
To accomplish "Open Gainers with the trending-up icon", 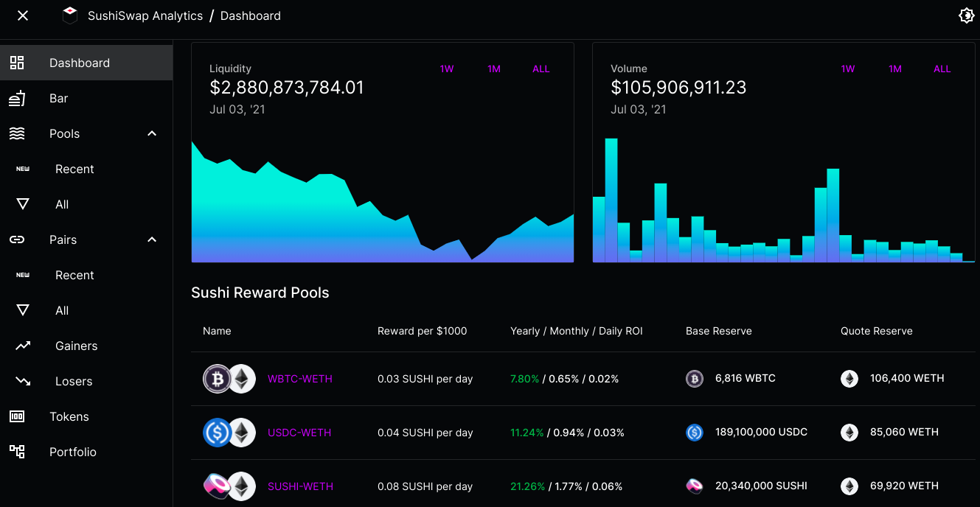I will [x=23, y=346].
